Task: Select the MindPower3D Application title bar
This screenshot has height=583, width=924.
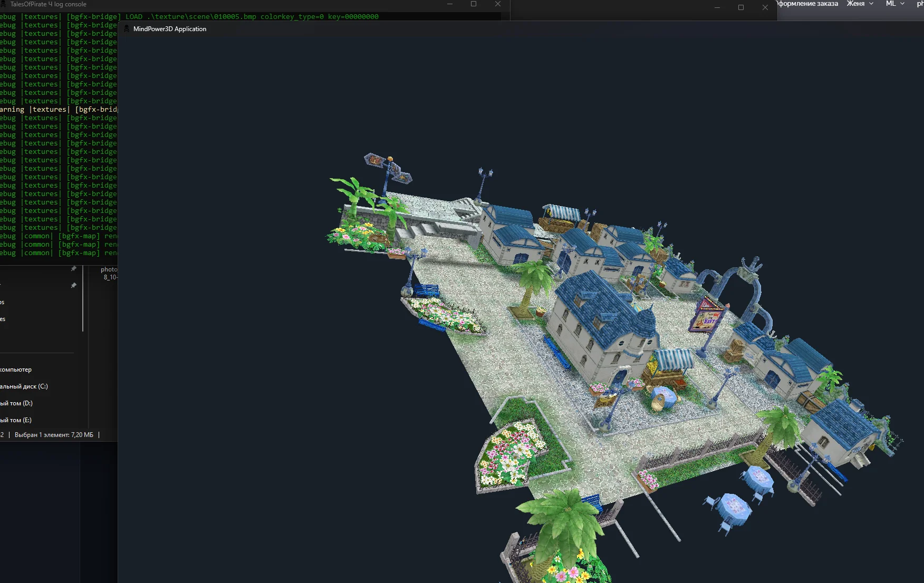Action: (521, 29)
